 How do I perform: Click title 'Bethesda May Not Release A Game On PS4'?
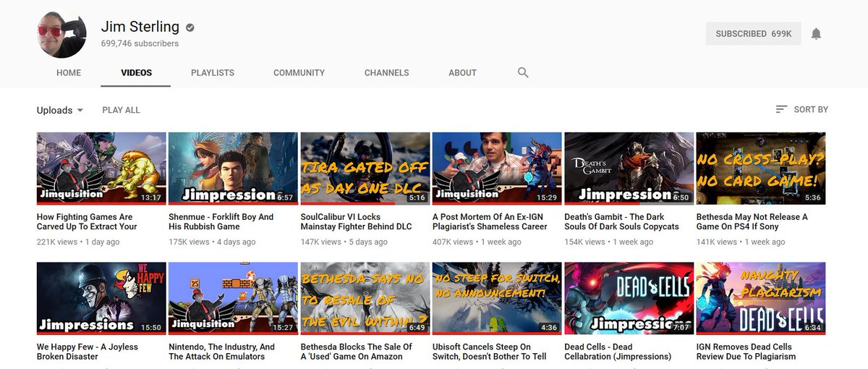(x=752, y=221)
